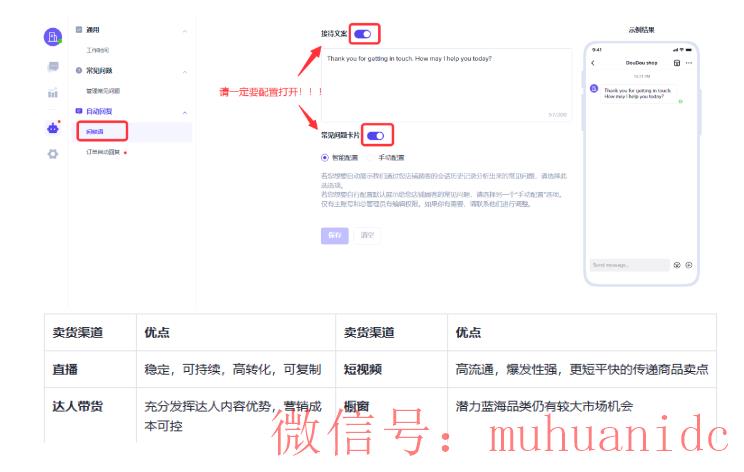Open the gear settings icon in the sidebar
The height and width of the screenshot is (472, 744).
[53, 154]
